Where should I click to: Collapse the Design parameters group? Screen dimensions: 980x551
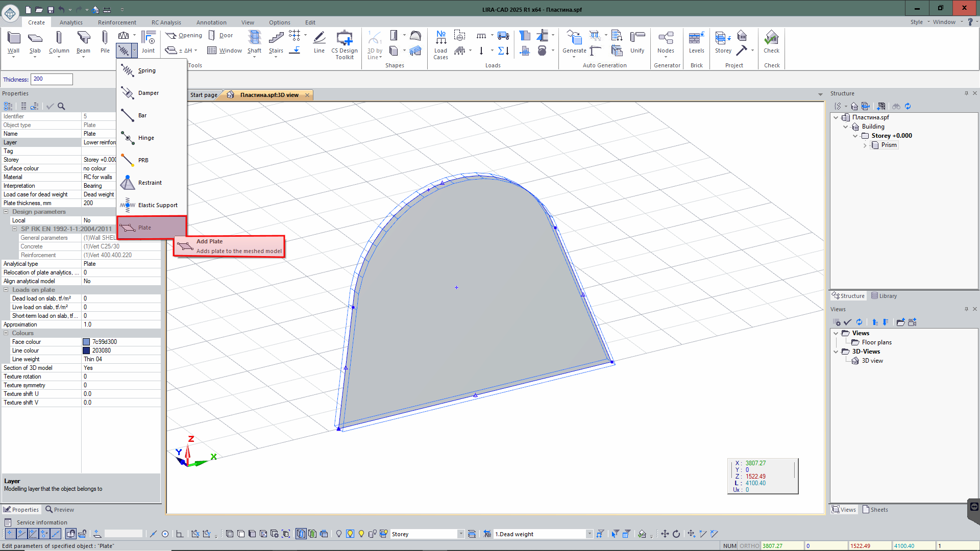tap(6, 212)
